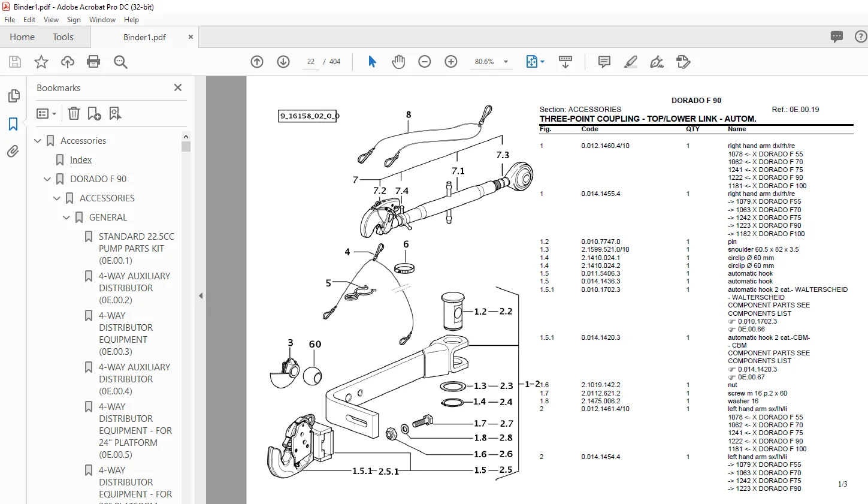Viewport: 868px width, 504px height.
Task: Collapse the Accessories bookmark
Action: pyautogui.click(x=38, y=141)
